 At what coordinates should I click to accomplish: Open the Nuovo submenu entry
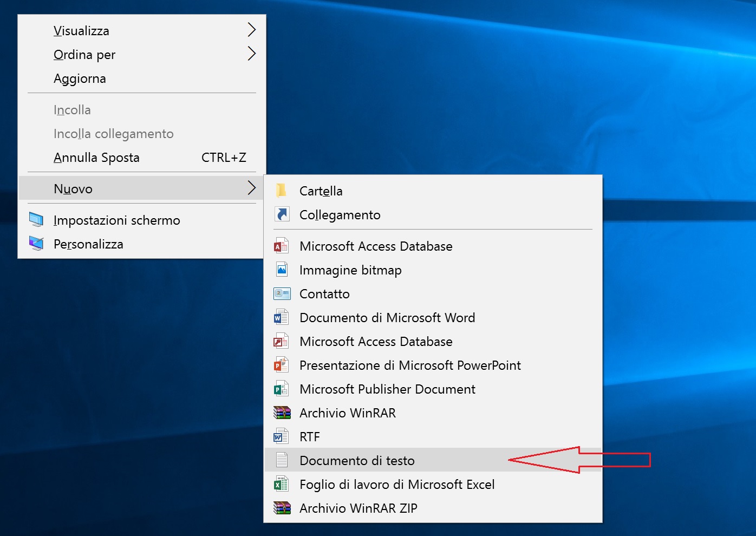click(141, 188)
